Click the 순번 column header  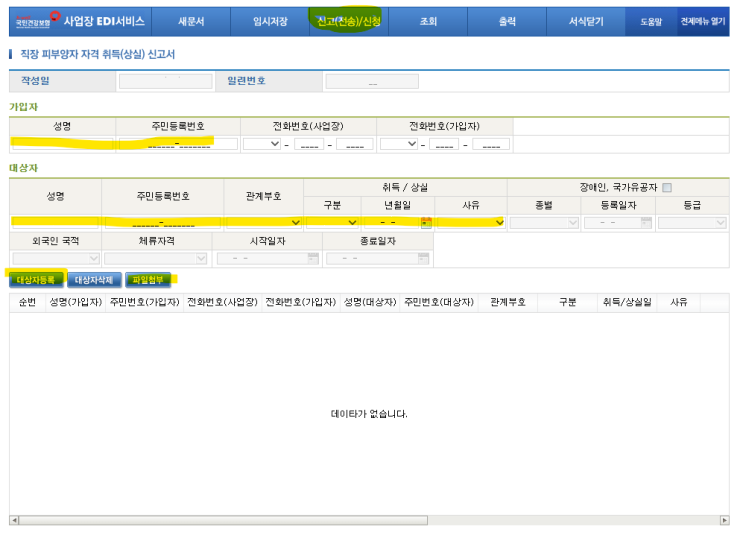(x=27, y=302)
